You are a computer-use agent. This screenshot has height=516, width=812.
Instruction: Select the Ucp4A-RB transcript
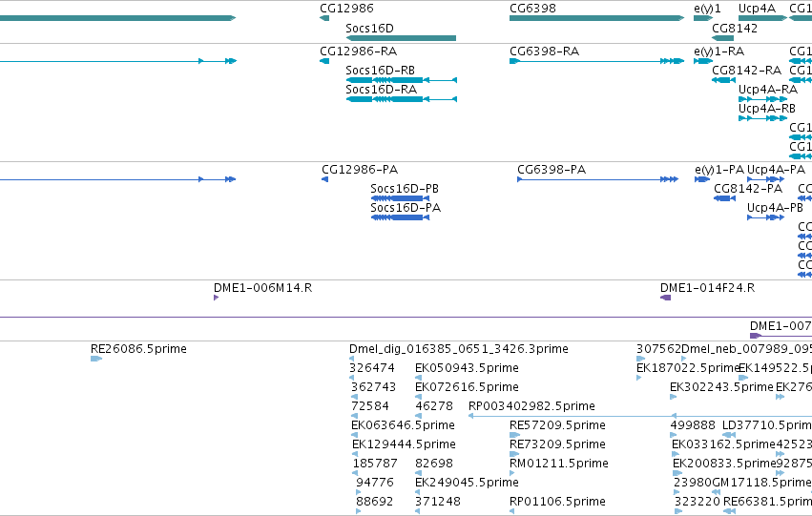click(762, 118)
